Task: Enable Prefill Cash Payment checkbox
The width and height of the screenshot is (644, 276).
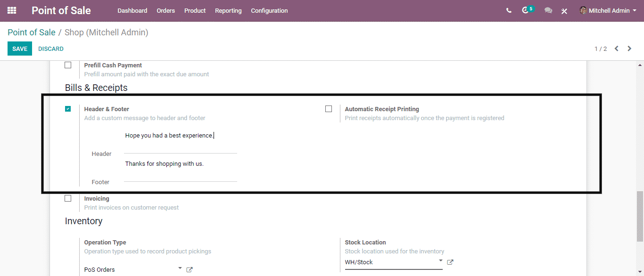Action: [x=68, y=65]
